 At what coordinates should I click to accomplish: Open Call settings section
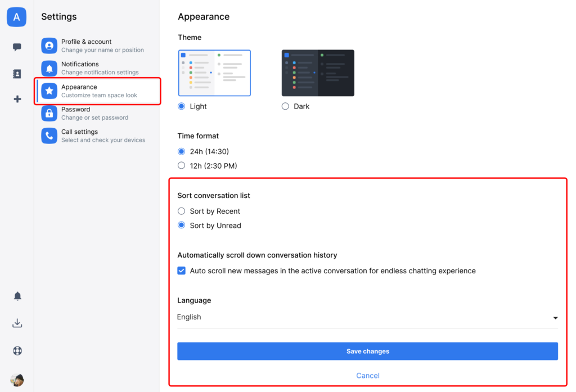[97, 136]
